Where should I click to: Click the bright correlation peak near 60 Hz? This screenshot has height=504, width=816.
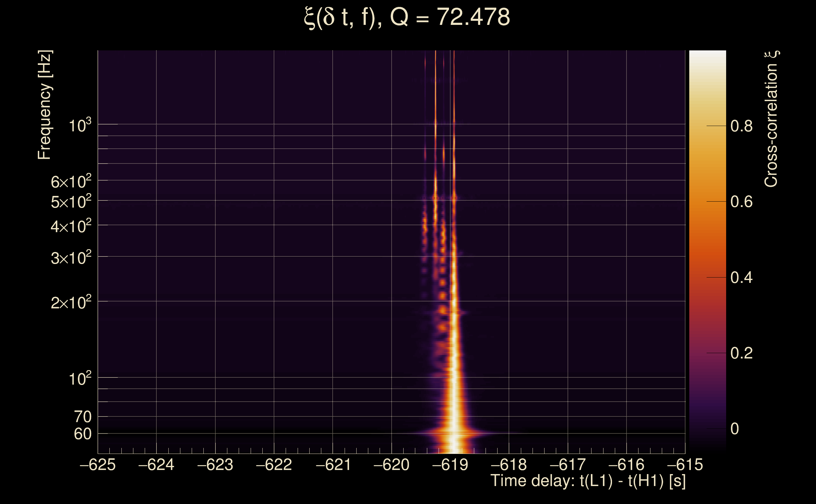tap(454, 433)
